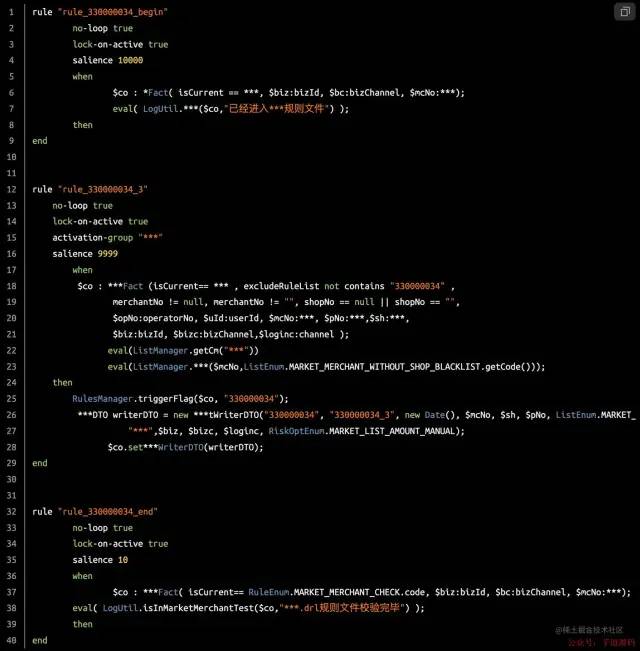The width and height of the screenshot is (640, 651).
Task: Click the "activation-group" attribute
Action: click(x=93, y=237)
